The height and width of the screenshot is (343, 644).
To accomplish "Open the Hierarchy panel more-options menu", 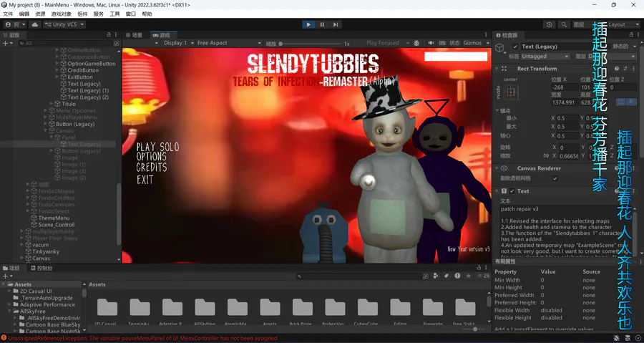I will [116, 35].
